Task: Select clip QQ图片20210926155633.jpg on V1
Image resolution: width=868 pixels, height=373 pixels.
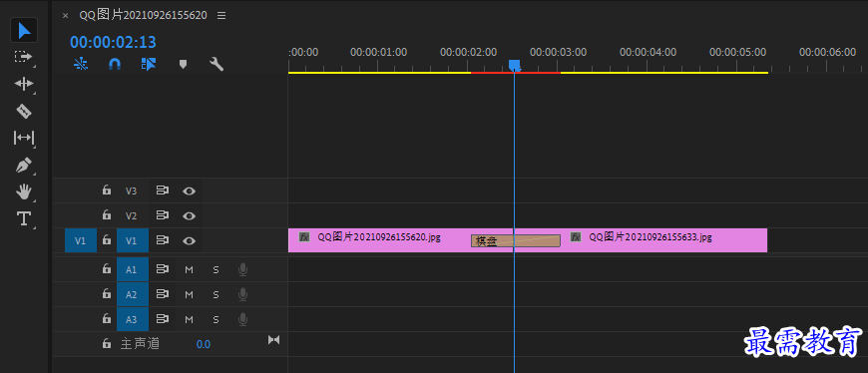Action: tap(663, 240)
